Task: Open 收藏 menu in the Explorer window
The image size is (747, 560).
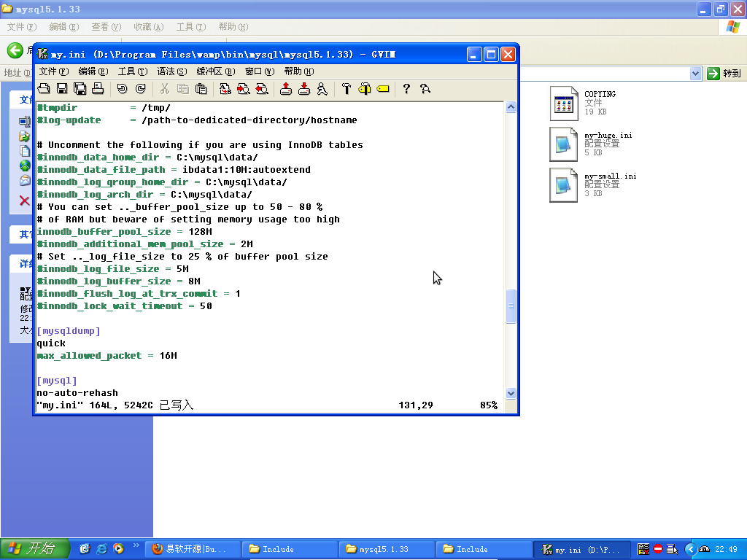Action: coord(149,27)
